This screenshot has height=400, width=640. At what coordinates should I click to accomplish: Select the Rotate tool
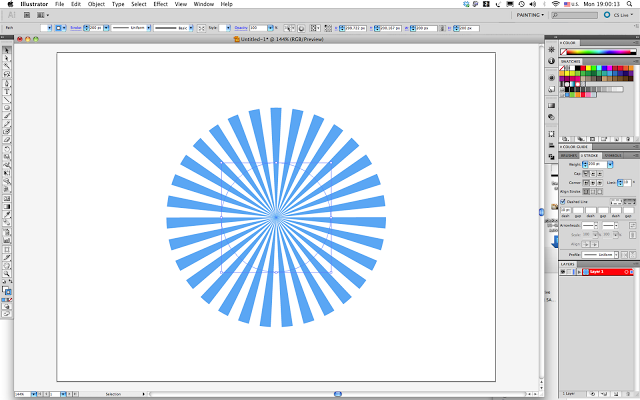pyautogui.click(x=6, y=149)
